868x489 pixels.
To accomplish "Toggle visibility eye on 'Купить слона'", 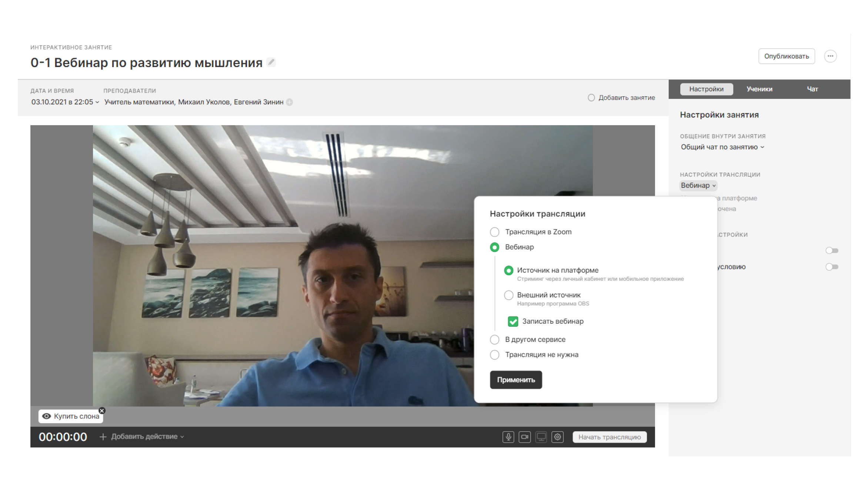I will [46, 416].
